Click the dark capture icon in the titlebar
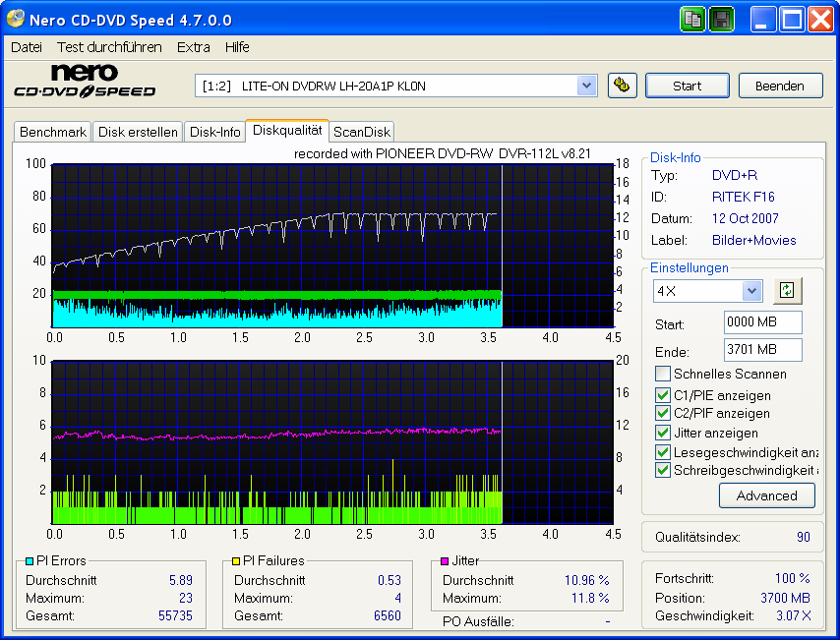The height and width of the screenshot is (640, 840). (721, 19)
